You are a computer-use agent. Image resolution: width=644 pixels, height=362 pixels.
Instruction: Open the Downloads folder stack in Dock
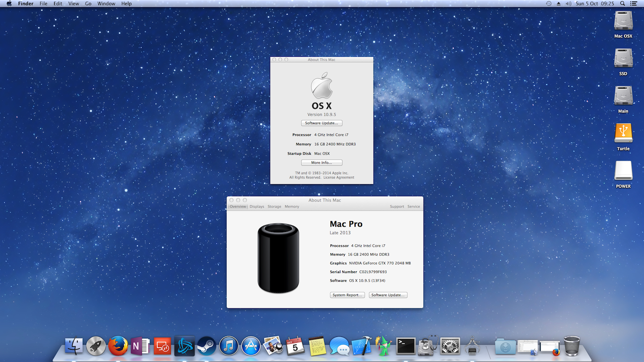pyautogui.click(x=505, y=346)
